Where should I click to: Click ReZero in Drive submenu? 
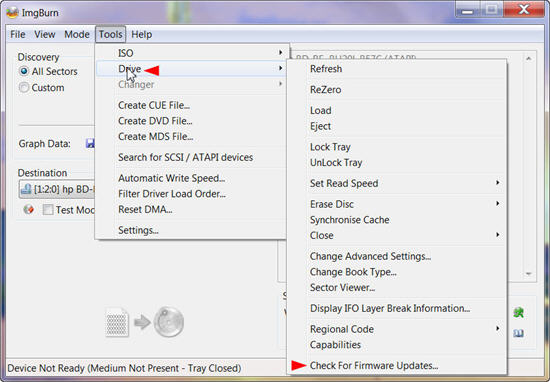397,89
